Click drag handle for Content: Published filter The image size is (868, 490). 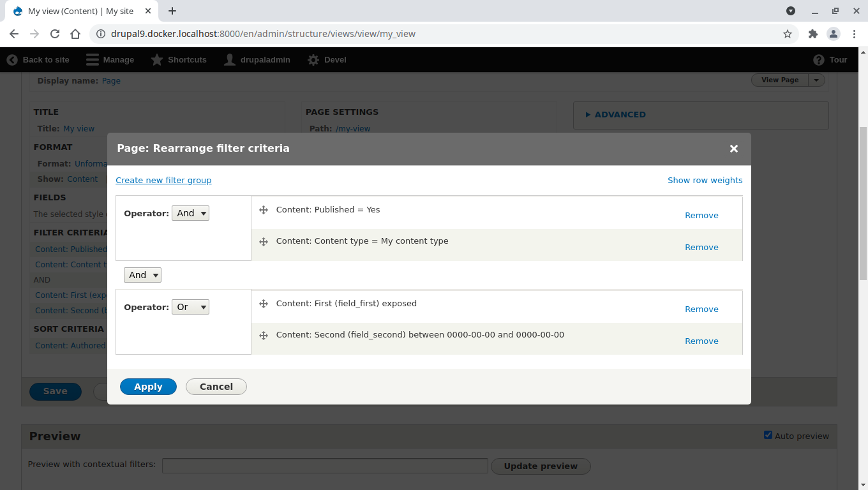263,210
